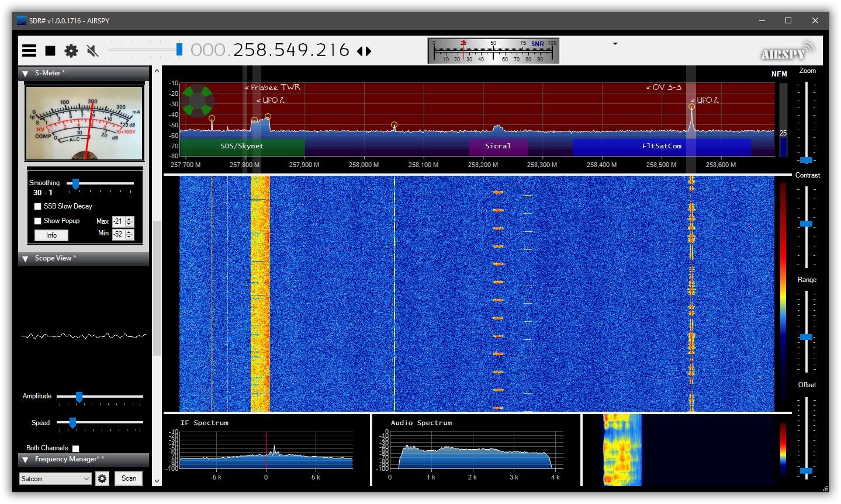Check the Both Channels box

[75, 448]
